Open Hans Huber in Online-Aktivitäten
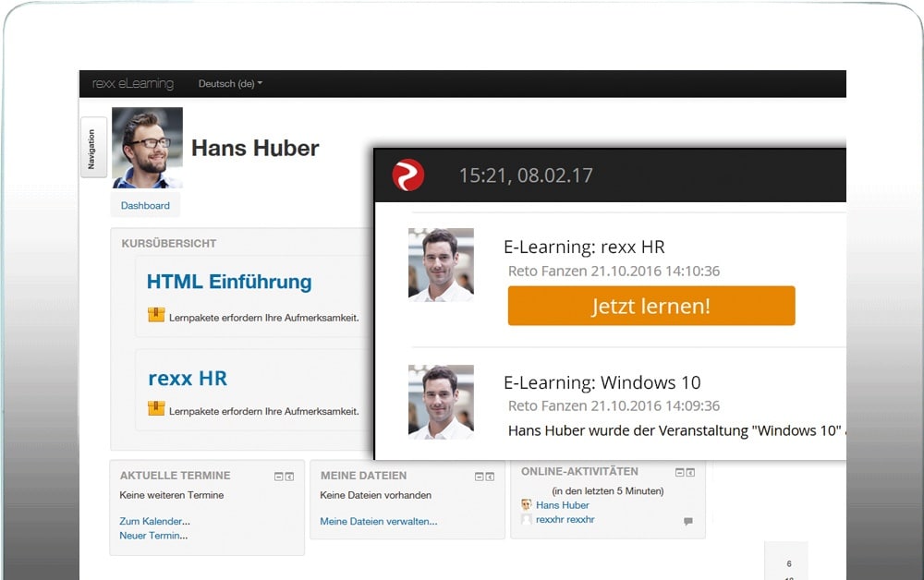Image resolution: width=924 pixels, height=580 pixels. coord(562,505)
